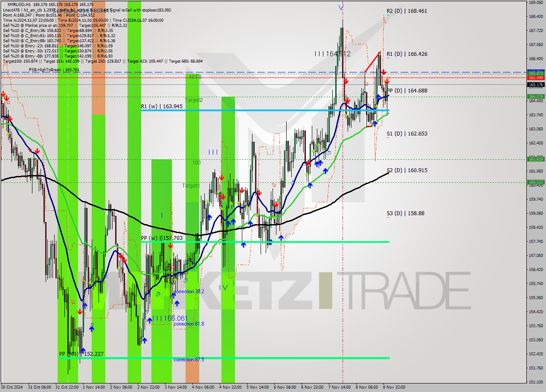This screenshot has width=546, height=392.
Task: Click the blue V wave marker at top
Action: (x=341, y=7)
